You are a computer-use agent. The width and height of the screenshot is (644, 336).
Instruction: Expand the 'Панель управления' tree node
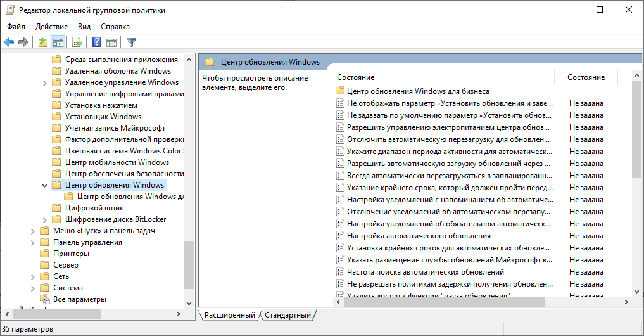click(33, 242)
